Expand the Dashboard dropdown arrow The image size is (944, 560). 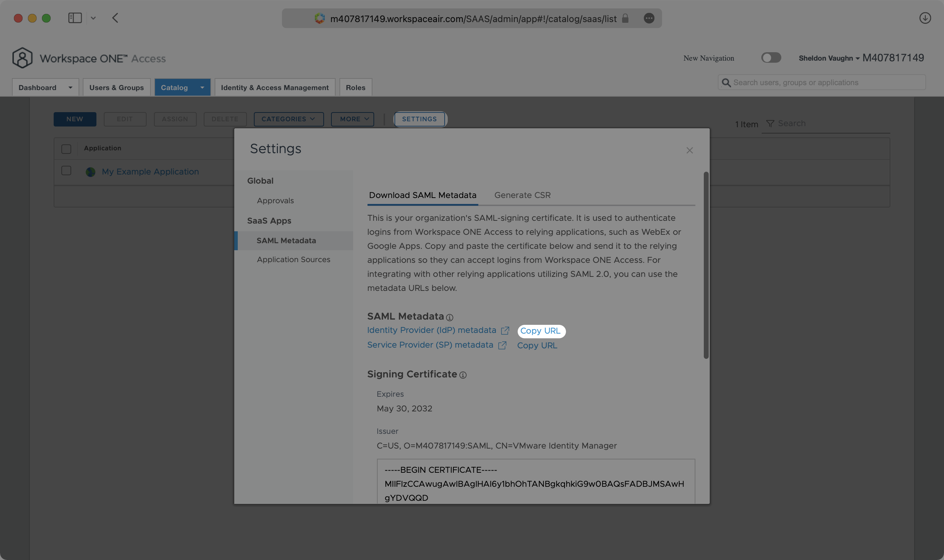pos(70,88)
